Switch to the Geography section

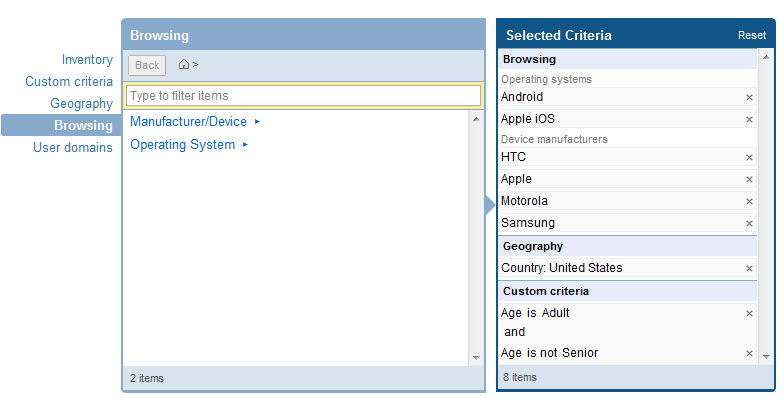tap(82, 104)
